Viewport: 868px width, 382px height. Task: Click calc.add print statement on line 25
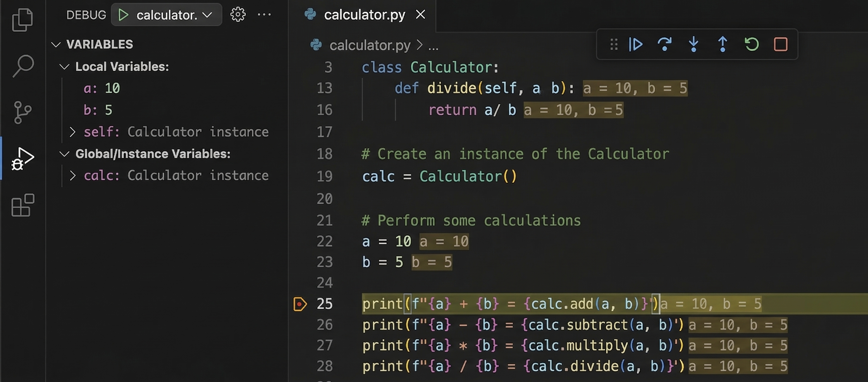pos(510,304)
